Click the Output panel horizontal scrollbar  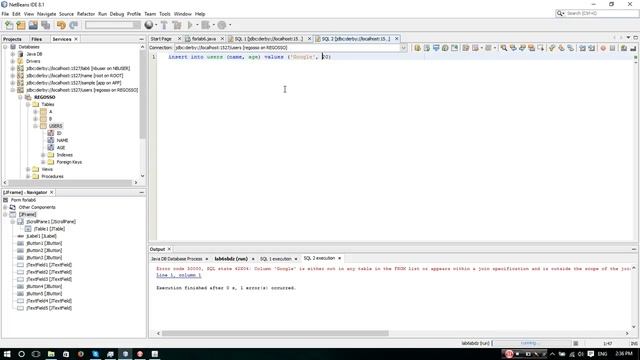tap(275, 333)
